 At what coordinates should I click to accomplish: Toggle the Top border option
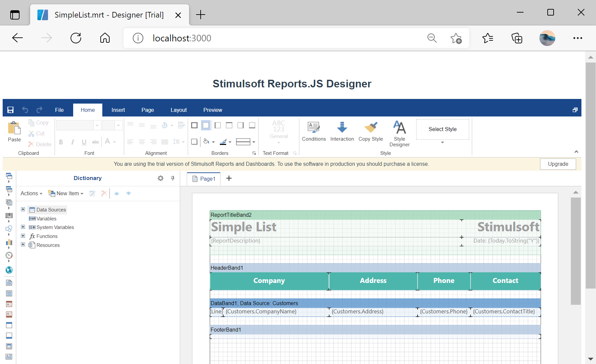(229, 125)
